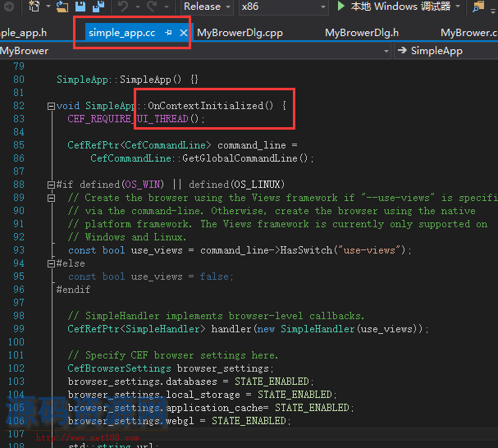Pin the simple_app.cc tab
498x448 pixels.
point(168,33)
